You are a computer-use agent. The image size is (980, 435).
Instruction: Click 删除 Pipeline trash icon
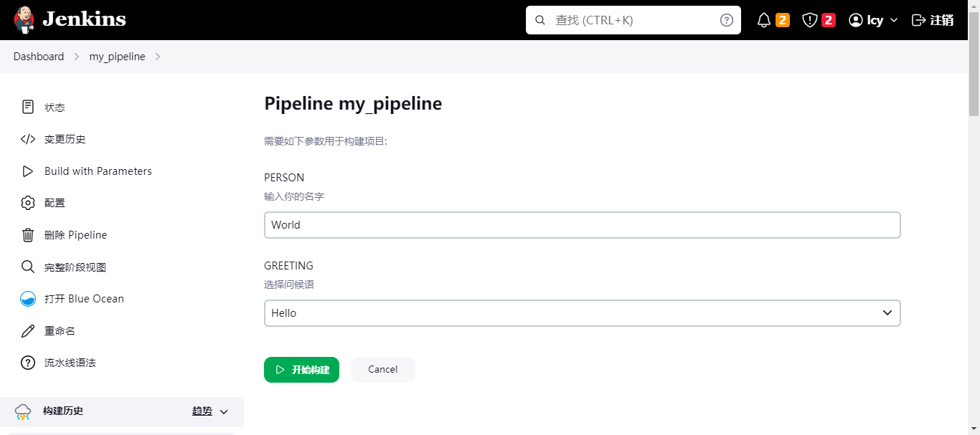[x=28, y=235]
